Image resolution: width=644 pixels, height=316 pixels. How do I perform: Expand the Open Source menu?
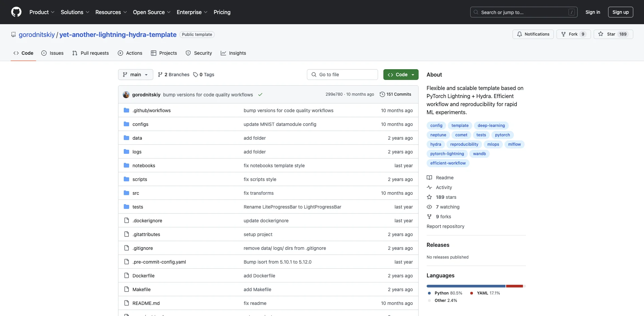(152, 12)
